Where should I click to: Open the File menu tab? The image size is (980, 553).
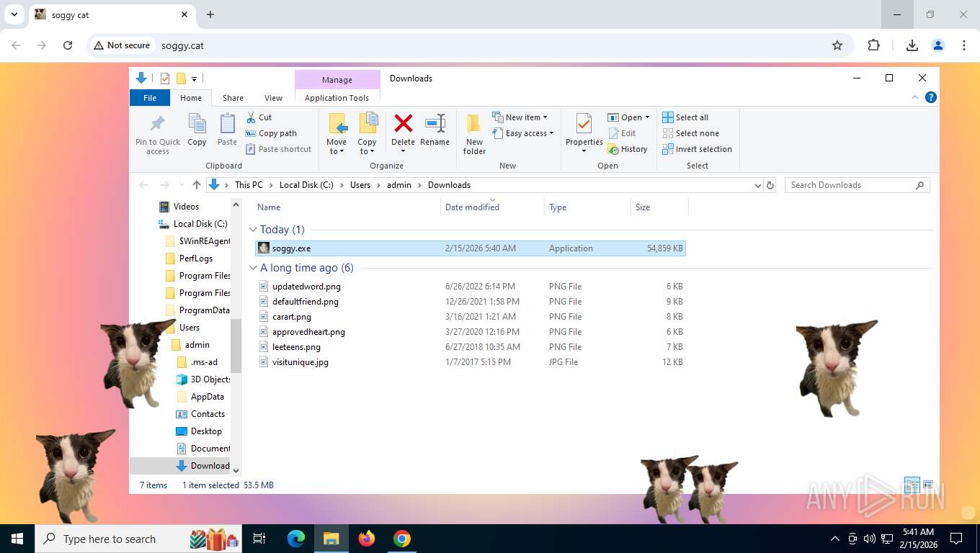pos(150,98)
